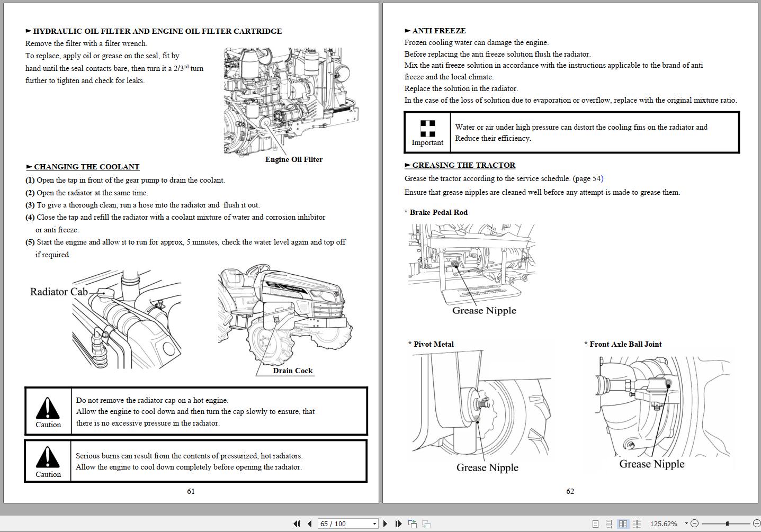Click the next page arrow
This screenshot has height=532, width=761.
[x=385, y=524]
